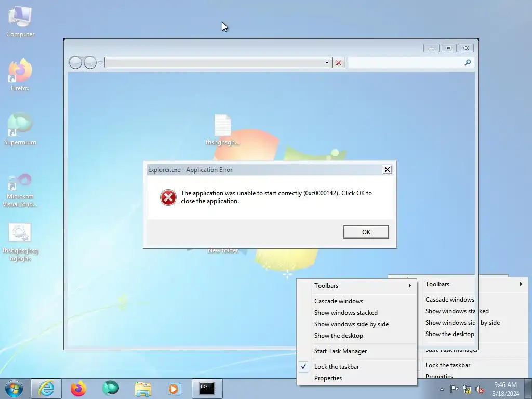Viewport: 532px width, 399px height.
Task: Choose Show the desktop in front menu
Action: click(357, 336)
